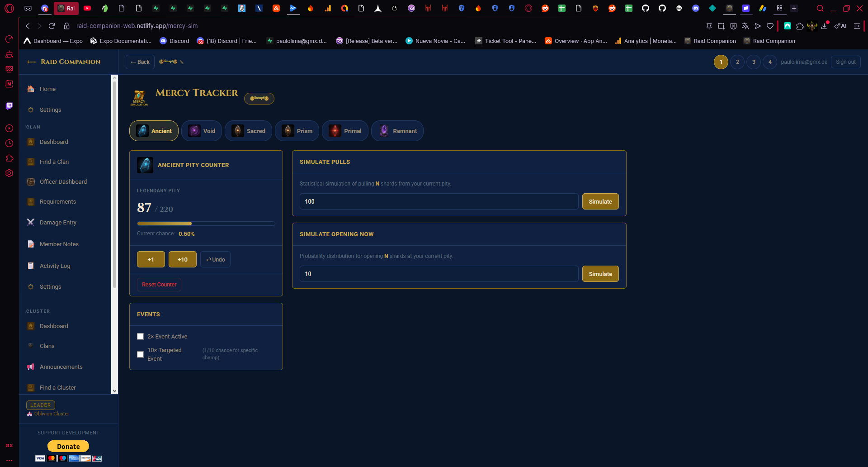The width and height of the screenshot is (868, 467).
Task: Open Expo Documentation bookmark
Action: pyautogui.click(x=121, y=41)
